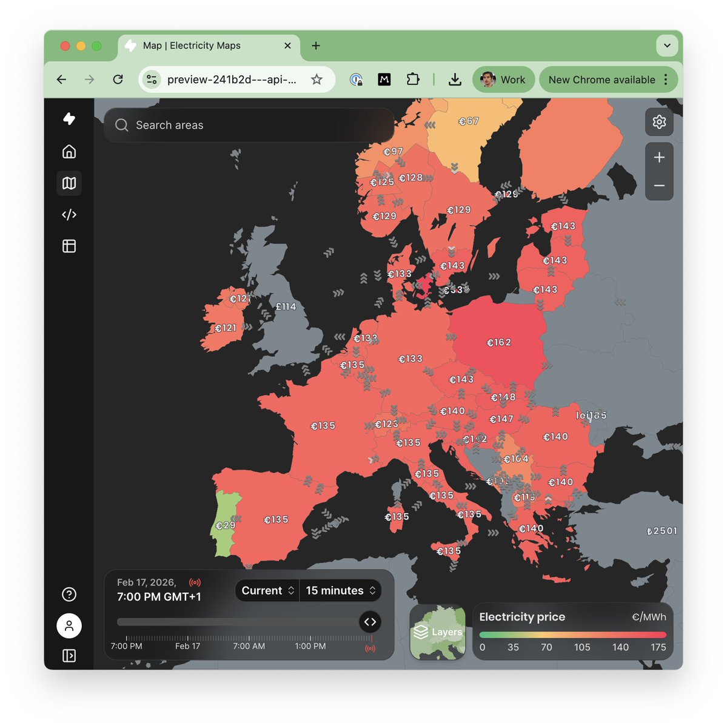Go back with browser back arrow

[61, 79]
